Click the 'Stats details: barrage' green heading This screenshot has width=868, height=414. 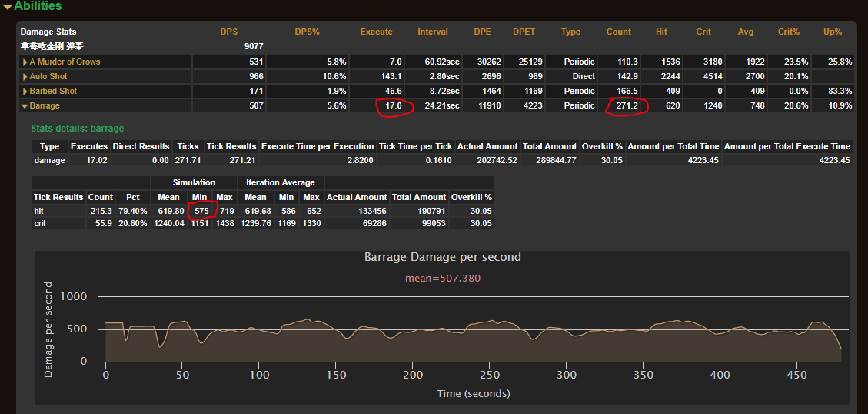(77, 129)
